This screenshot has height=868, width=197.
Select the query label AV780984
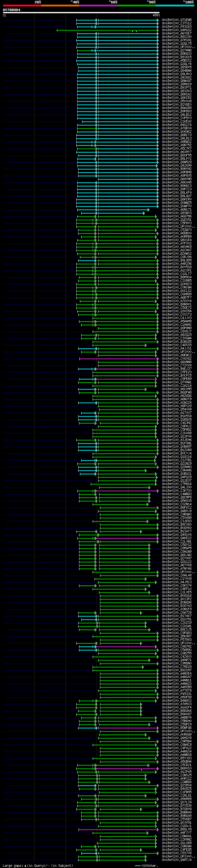point(11,10)
